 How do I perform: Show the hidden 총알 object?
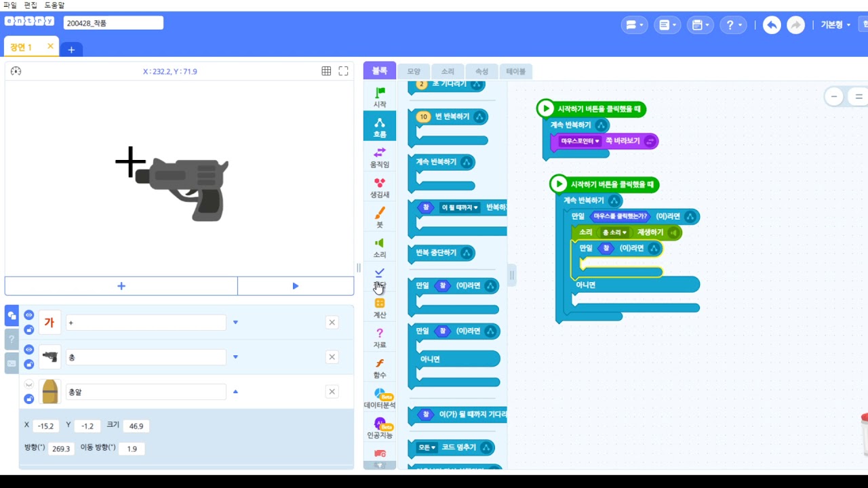(28, 384)
